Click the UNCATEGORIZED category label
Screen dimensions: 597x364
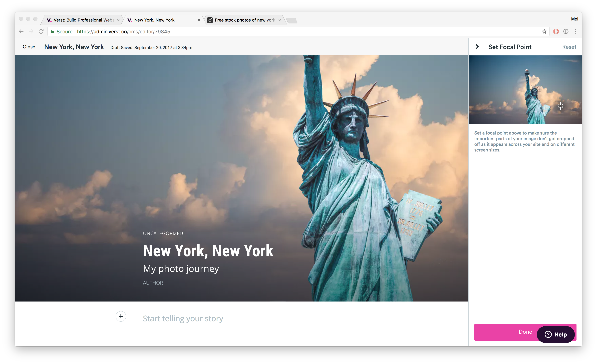pos(163,233)
